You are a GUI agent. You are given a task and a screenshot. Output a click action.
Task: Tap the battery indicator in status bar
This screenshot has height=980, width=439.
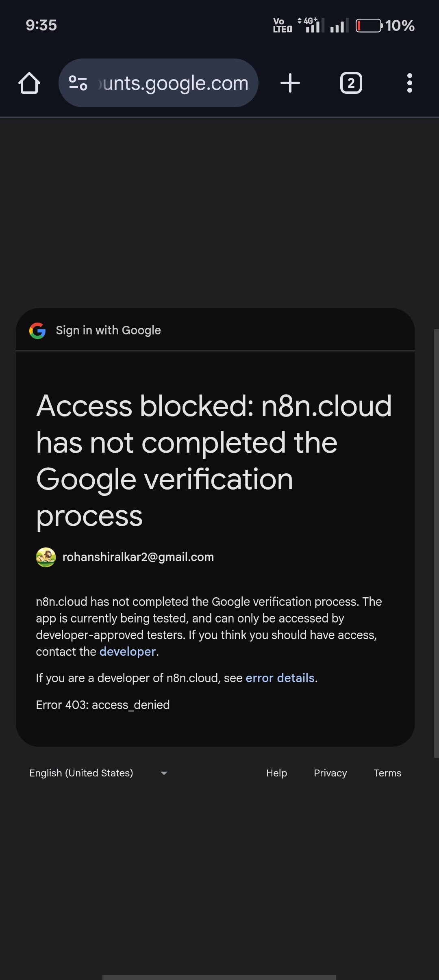(x=369, y=26)
